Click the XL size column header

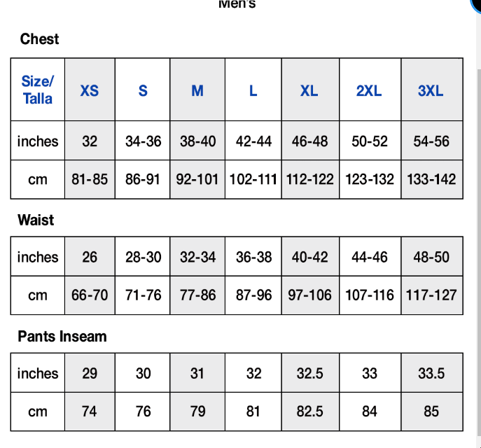(309, 90)
